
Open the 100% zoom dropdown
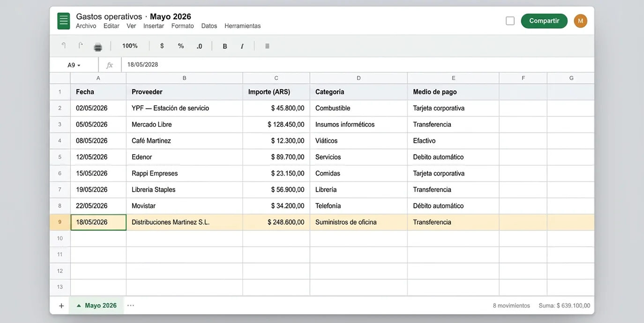(x=130, y=46)
